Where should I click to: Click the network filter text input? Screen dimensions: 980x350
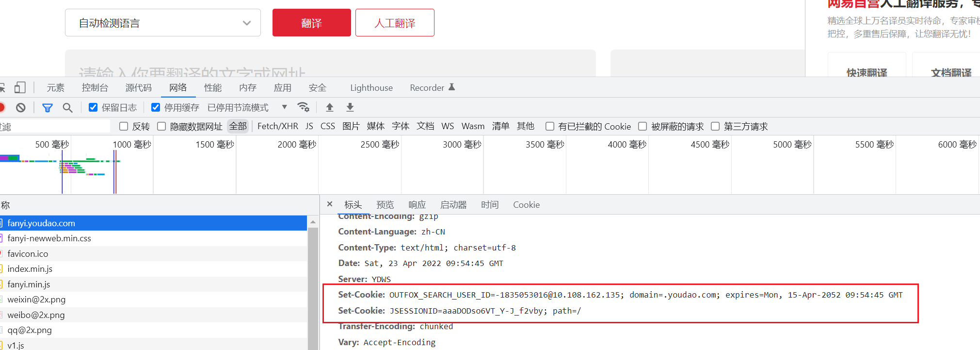coord(55,127)
